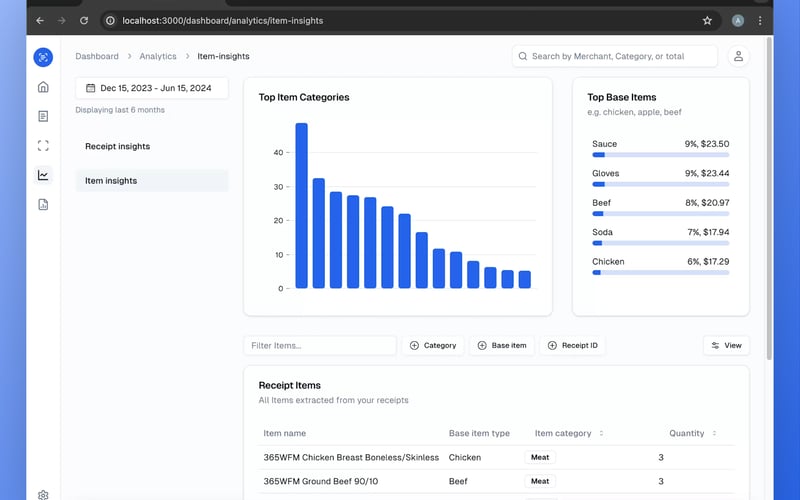Open the date range picker Dec 15, 2023
The width and height of the screenshot is (800, 500).
pyautogui.click(x=152, y=89)
